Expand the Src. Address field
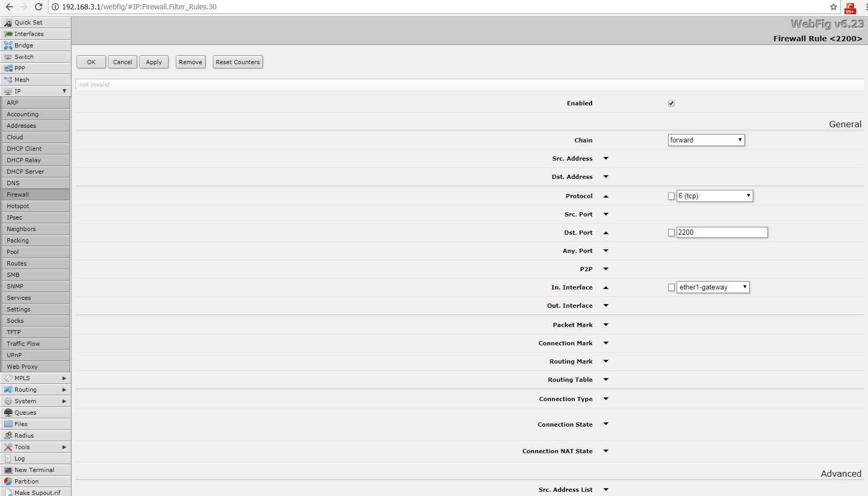The image size is (868, 496). coord(606,159)
